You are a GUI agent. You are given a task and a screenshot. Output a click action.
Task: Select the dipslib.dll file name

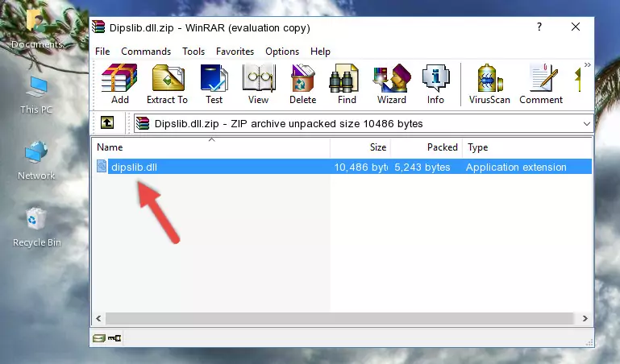[134, 167]
